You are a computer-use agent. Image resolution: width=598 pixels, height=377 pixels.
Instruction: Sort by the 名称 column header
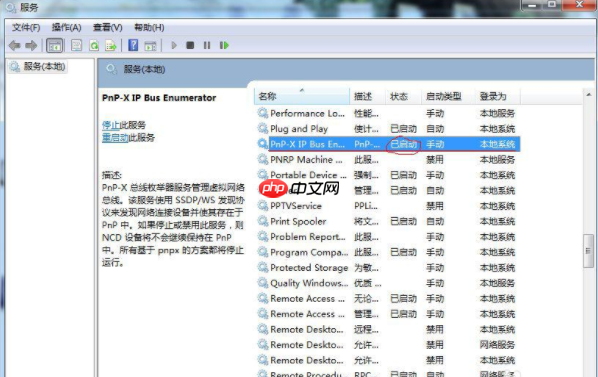(x=302, y=96)
